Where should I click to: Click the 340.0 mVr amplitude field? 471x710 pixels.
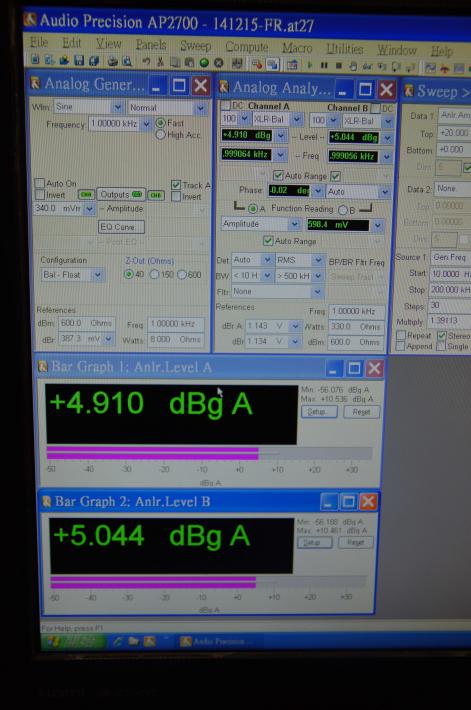58,208
